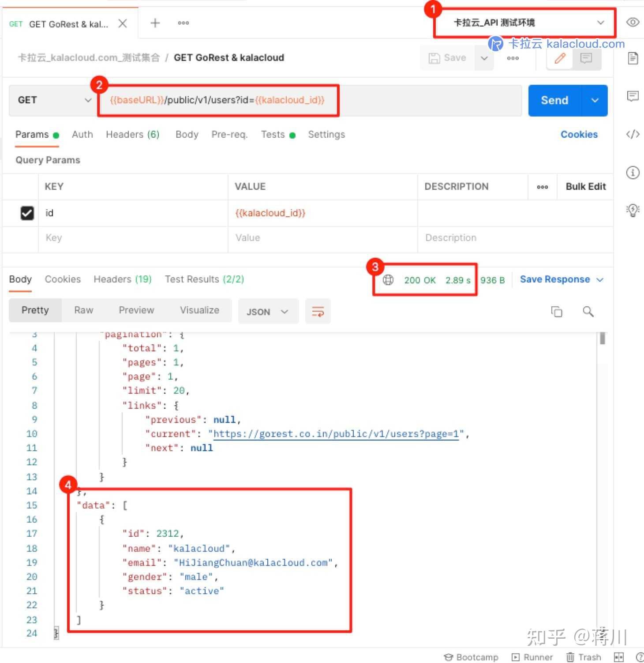Open the Comments panel in right sidebar
This screenshot has width=644, height=663.
pos(633,96)
